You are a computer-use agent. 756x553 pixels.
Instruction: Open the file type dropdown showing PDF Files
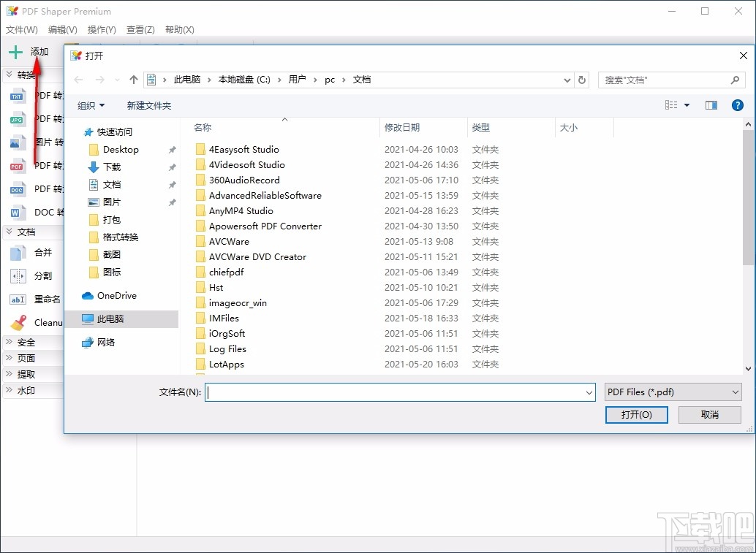[x=672, y=392]
